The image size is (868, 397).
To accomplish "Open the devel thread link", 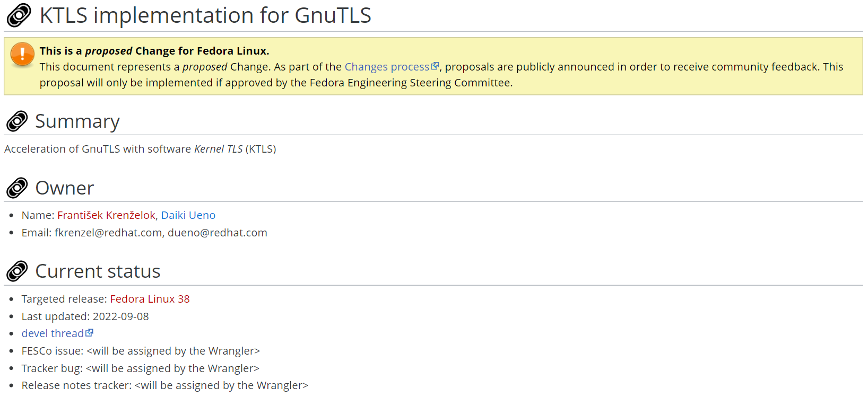I will click(53, 333).
